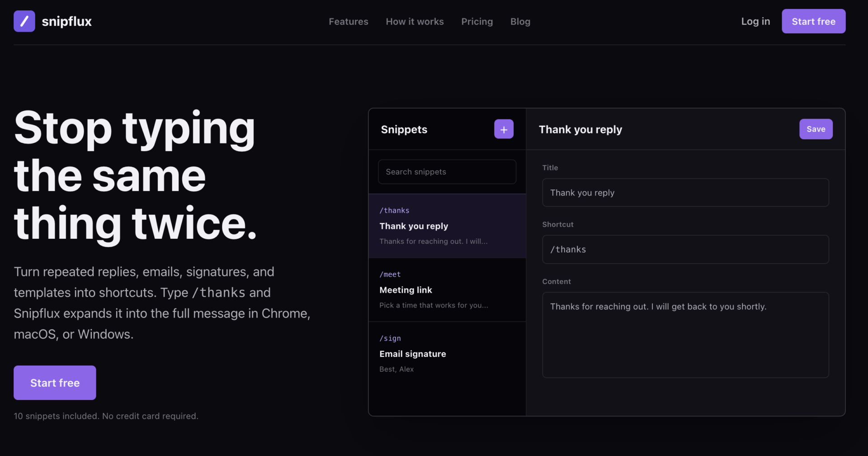The width and height of the screenshot is (868, 456).
Task: Select the /sign Email signature snippet
Action: coord(447,354)
